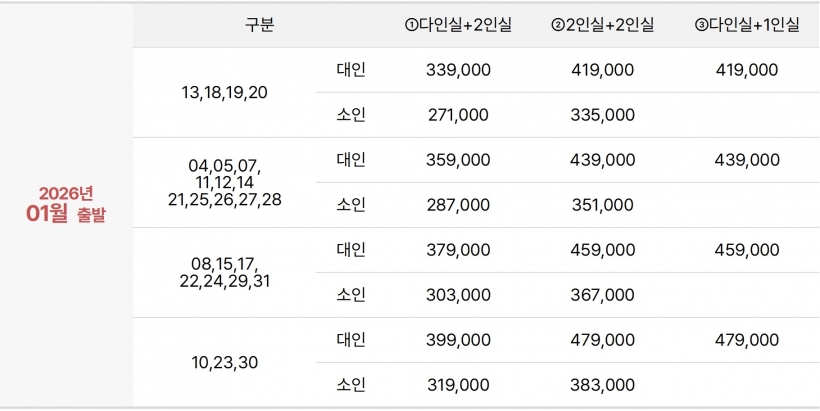This screenshot has height=411, width=820.
Task: Click the ③다인실+1인실 column header
Action: 747,26
